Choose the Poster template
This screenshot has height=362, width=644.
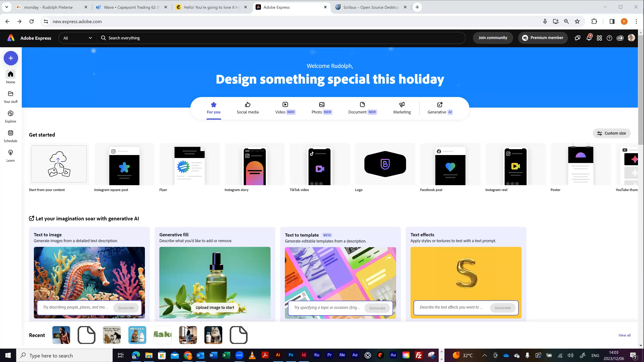click(x=580, y=168)
